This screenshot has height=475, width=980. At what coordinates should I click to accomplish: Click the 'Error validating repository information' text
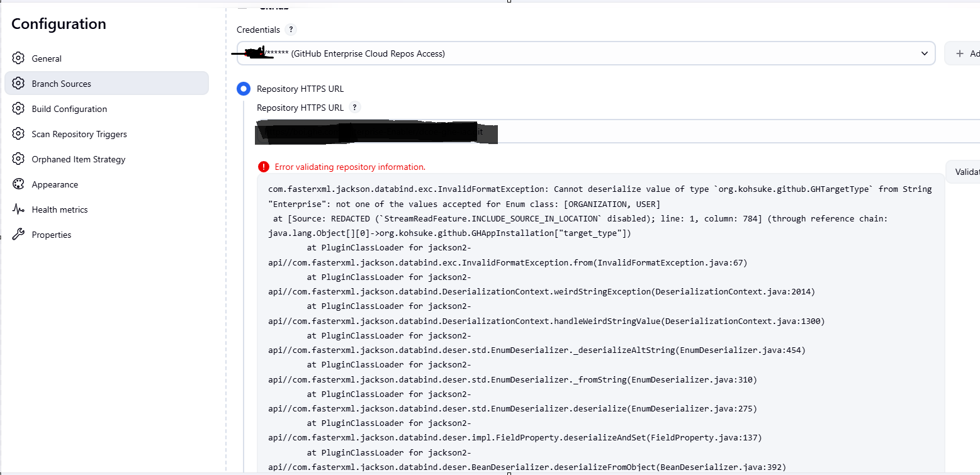click(x=350, y=167)
